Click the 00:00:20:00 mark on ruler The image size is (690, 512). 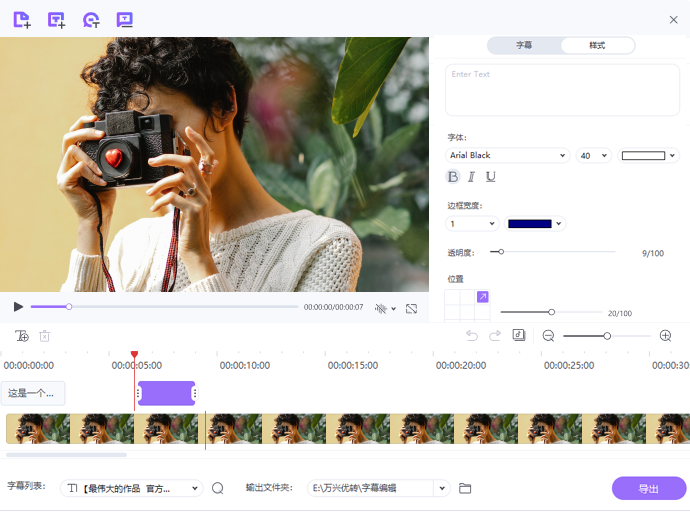461,366
